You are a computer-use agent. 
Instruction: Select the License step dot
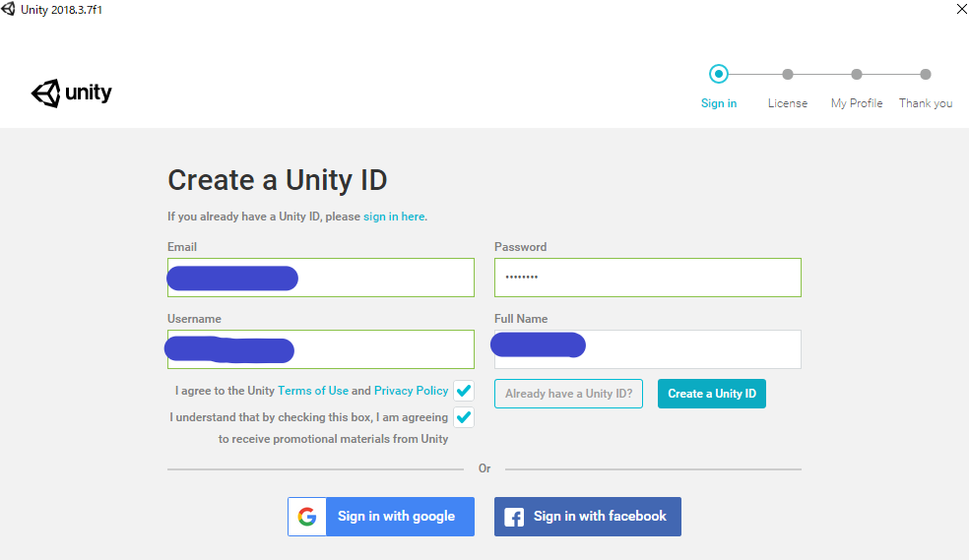pos(788,74)
